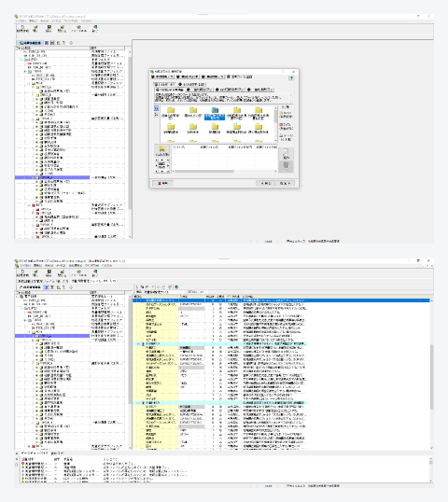
Task: Select the first folder in dialog's top row
Action: pyautogui.click(x=171, y=113)
